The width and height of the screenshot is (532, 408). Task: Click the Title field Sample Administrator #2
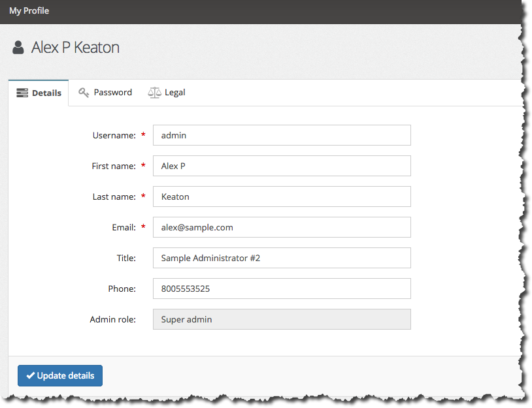click(282, 258)
